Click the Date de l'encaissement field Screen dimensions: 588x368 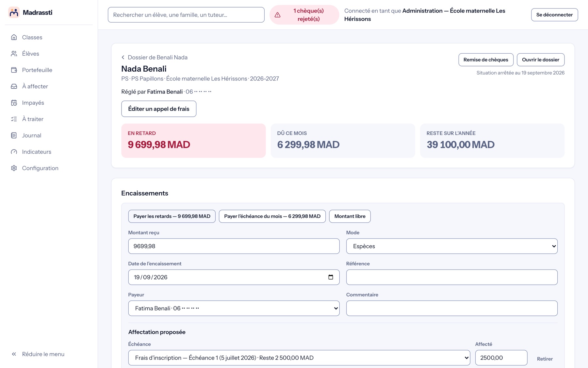click(x=234, y=277)
